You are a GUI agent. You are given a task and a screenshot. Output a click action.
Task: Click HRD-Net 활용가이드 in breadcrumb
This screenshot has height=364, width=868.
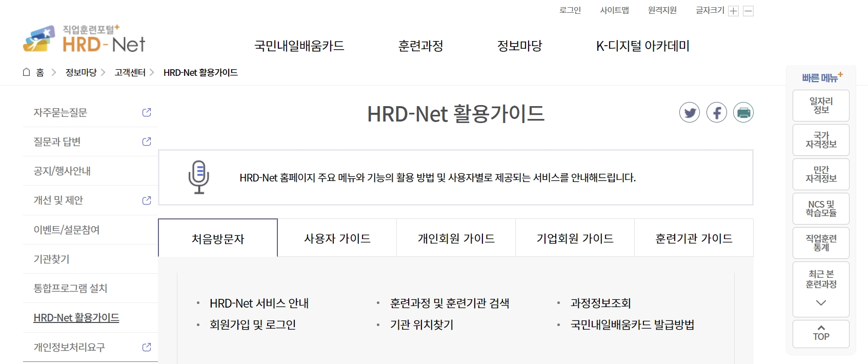[200, 72]
